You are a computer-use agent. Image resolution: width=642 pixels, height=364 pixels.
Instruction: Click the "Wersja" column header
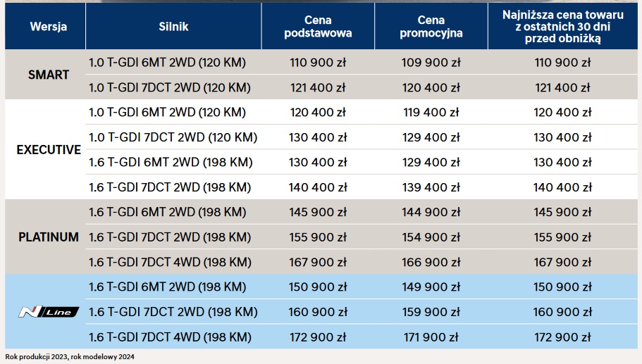pos(49,27)
